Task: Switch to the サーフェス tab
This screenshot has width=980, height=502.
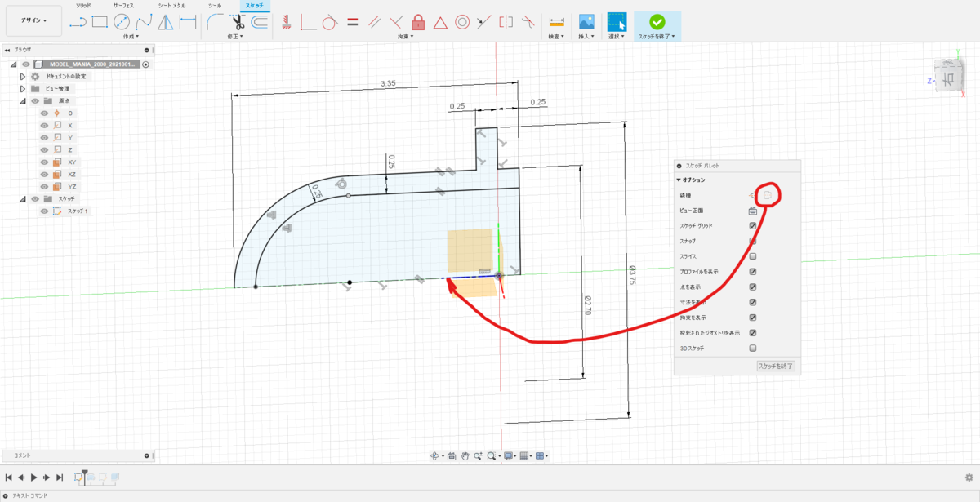Action: tap(122, 5)
